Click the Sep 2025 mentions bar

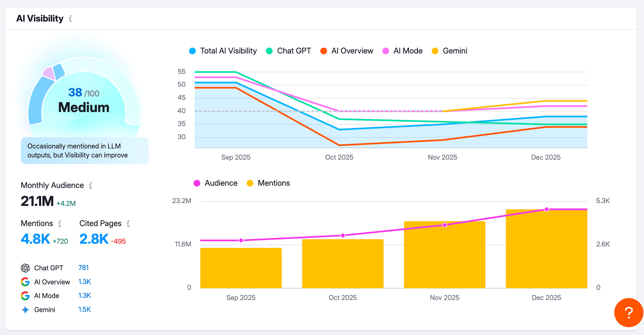click(x=241, y=268)
